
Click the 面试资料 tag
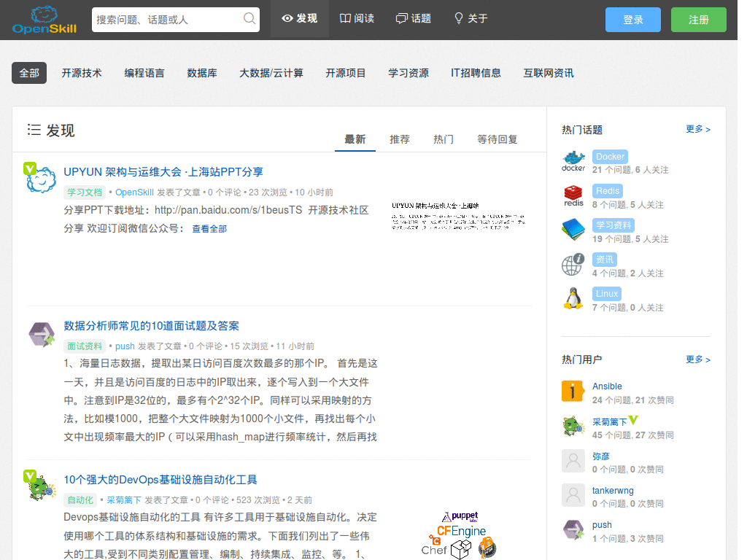pos(85,346)
